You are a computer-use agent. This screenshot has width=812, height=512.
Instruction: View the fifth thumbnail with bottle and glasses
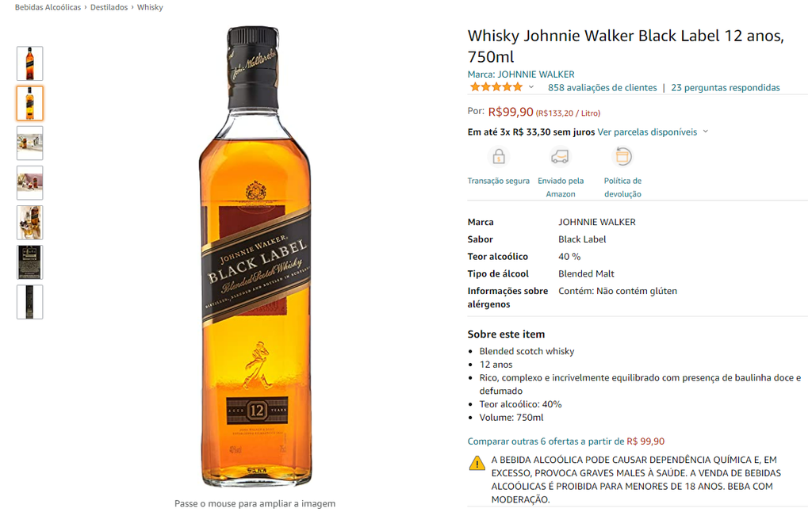tap(29, 223)
